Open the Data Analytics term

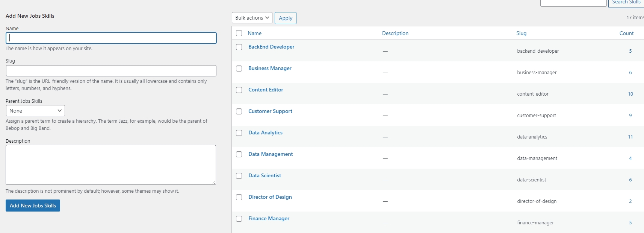(x=265, y=132)
